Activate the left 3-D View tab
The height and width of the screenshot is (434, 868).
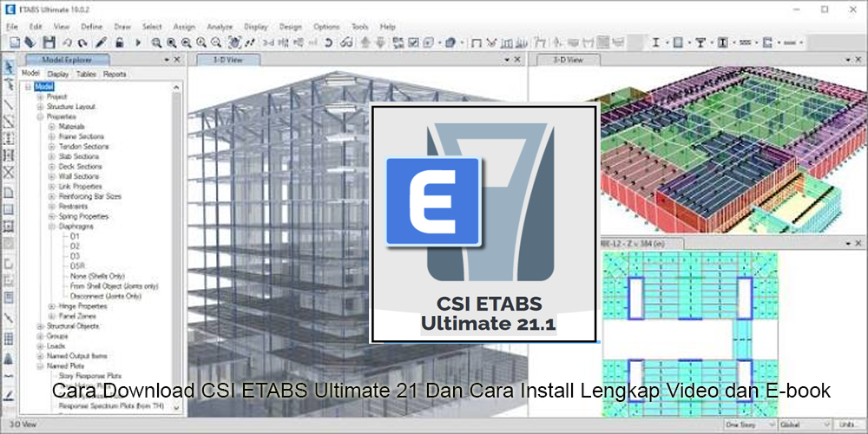tap(227, 60)
